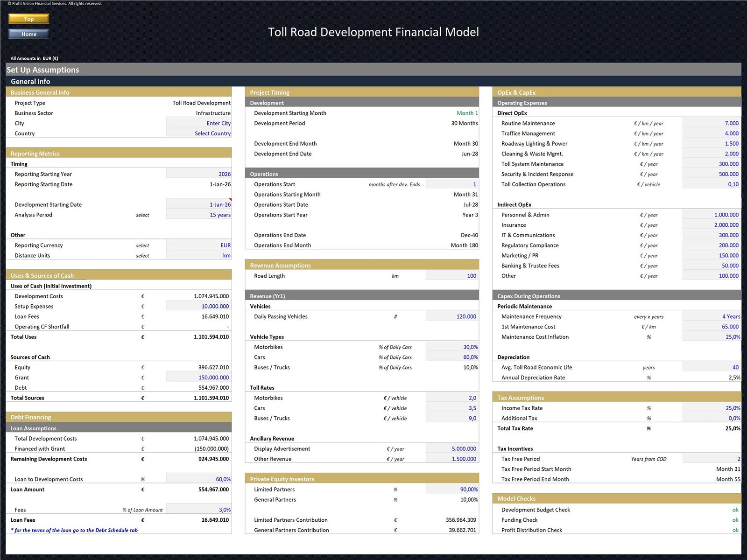Click the Debt Schedule tab note text
The width and height of the screenshot is (747, 560).
tap(75, 530)
